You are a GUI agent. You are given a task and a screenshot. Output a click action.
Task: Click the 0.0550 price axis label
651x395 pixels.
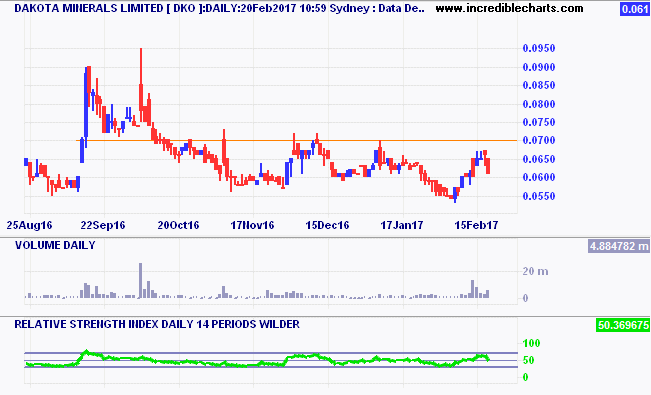tap(539, 196)
